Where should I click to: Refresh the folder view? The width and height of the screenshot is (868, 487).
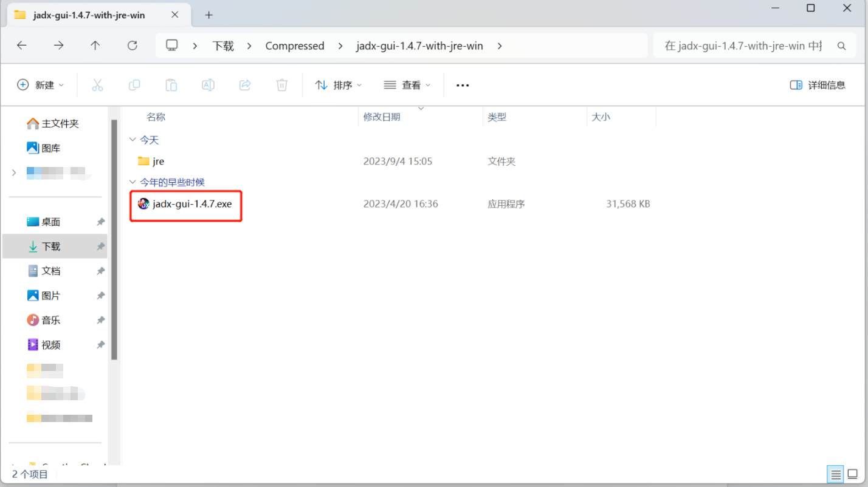[132, 46]
